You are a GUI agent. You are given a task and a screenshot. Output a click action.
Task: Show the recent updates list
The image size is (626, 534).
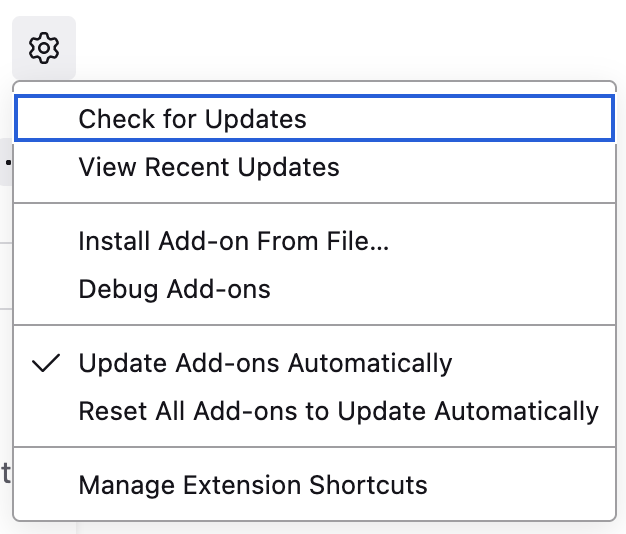click(209, 167)
